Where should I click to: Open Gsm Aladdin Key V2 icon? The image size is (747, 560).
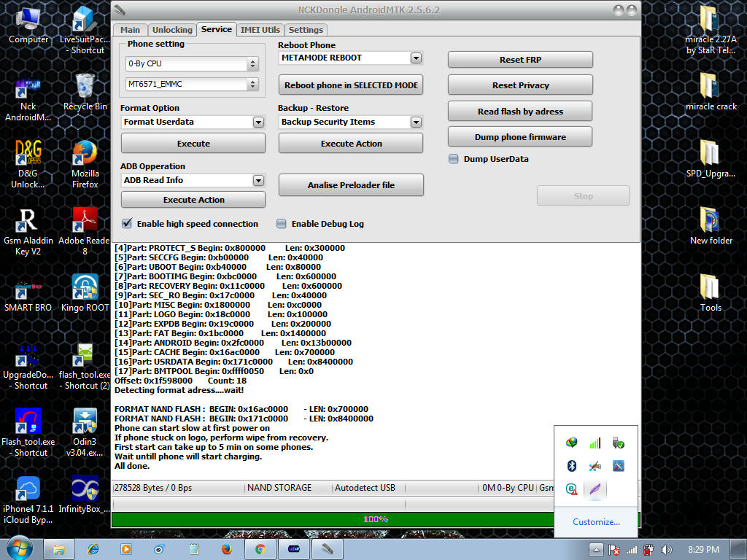(28, 232)
